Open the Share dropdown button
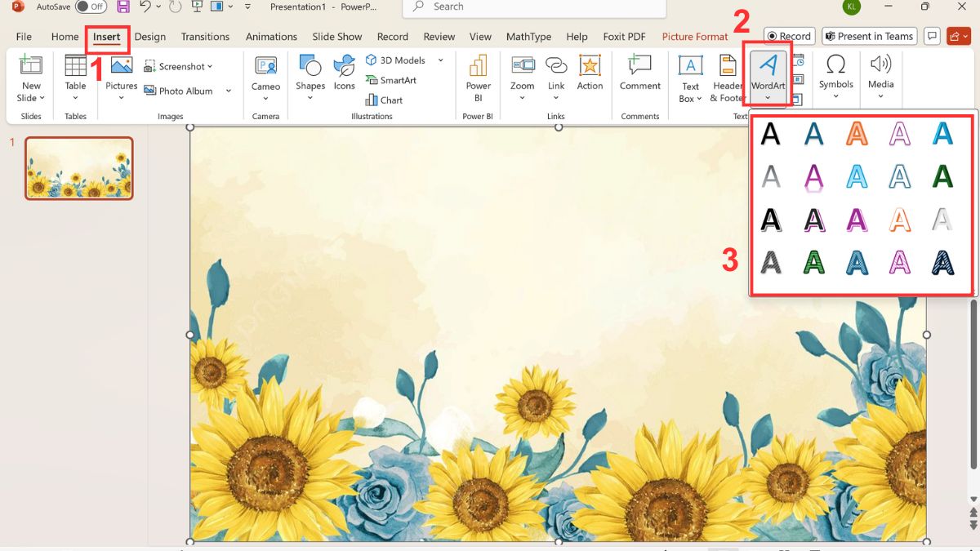The width and height of the screenshot is (980, 551). 959,36
